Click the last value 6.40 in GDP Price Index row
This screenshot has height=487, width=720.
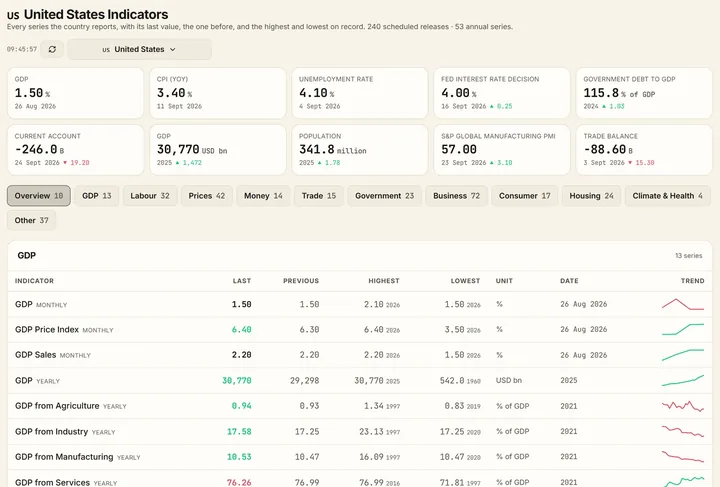[x=242, y=330]
